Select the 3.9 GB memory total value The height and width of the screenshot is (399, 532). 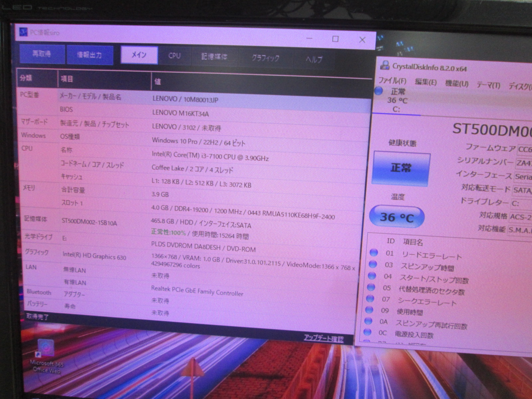pos(160,195)
